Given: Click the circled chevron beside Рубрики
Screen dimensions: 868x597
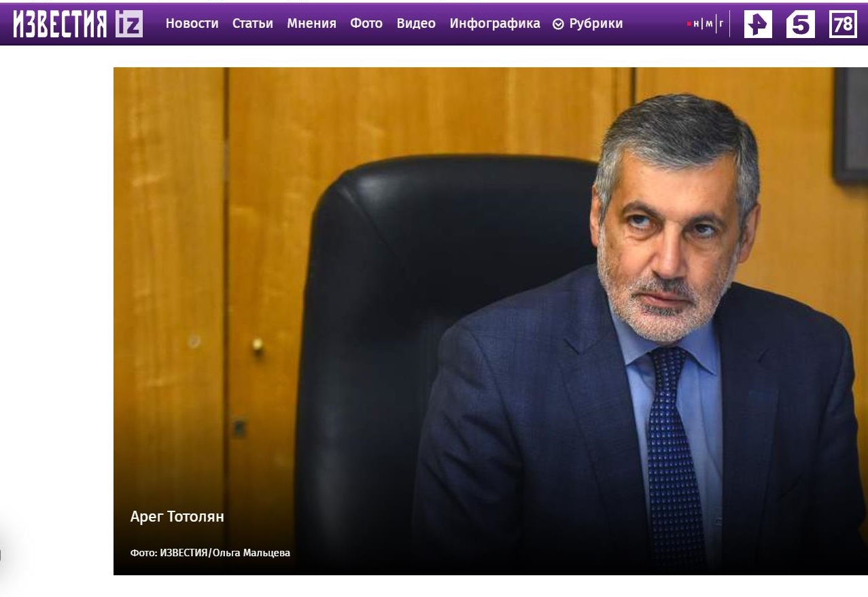Looking at the screenshot, I should [x=559, y=24].
